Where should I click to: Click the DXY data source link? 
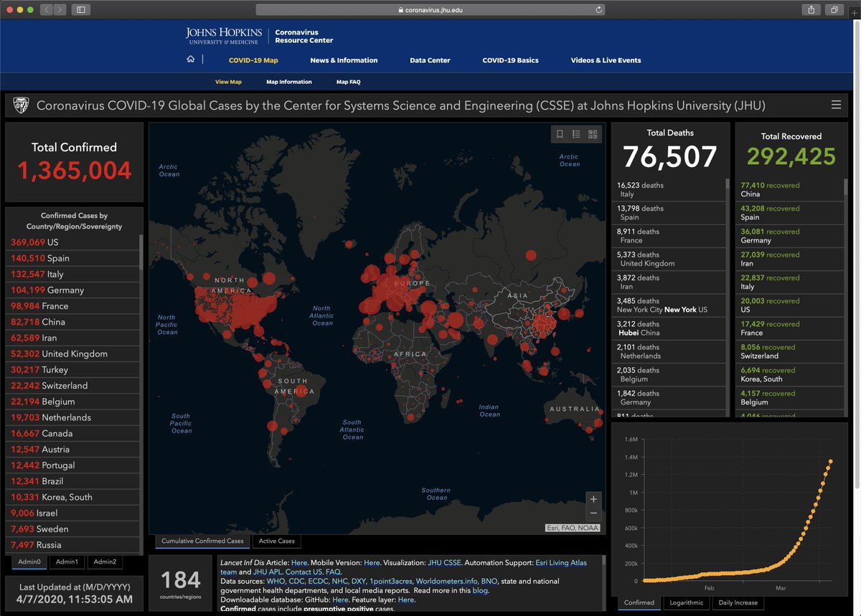click(357, 581)
